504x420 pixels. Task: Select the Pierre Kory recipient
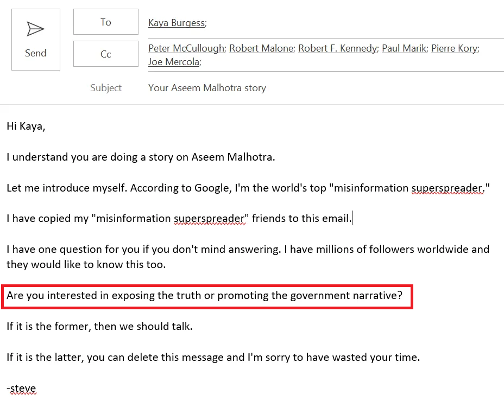pos(454,48)
